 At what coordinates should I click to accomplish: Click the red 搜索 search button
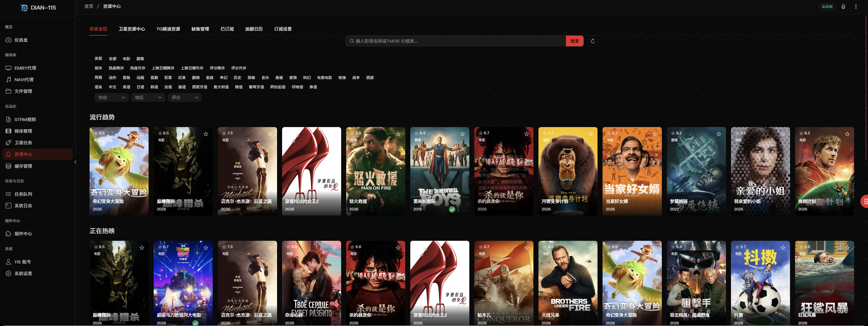tap(575, 41)
